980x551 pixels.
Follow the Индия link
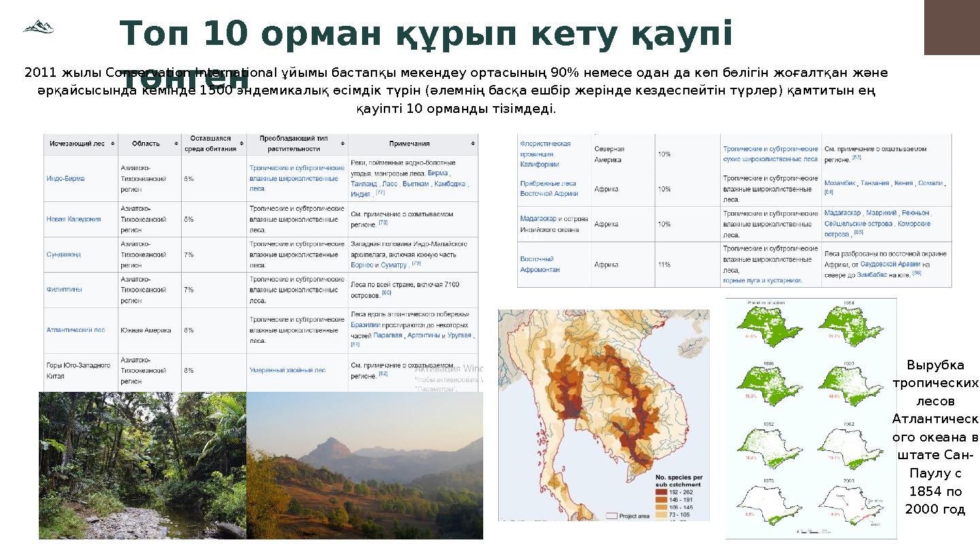(x=361, y=195)
